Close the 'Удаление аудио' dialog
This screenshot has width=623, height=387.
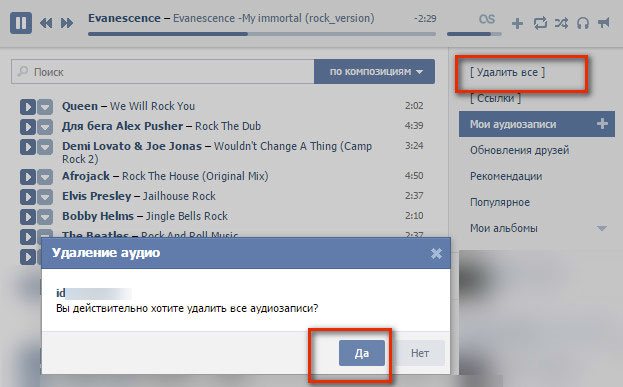[x=436, y=253]
